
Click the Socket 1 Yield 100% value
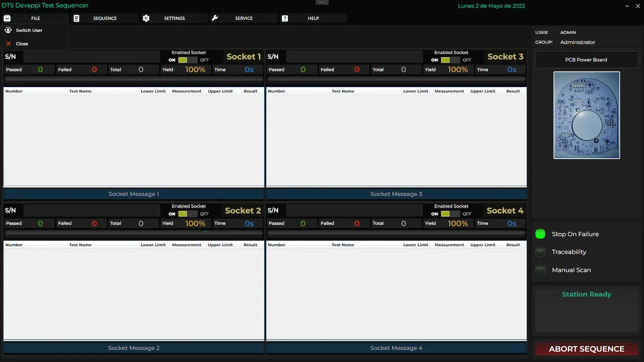click(x=195, y=70)
